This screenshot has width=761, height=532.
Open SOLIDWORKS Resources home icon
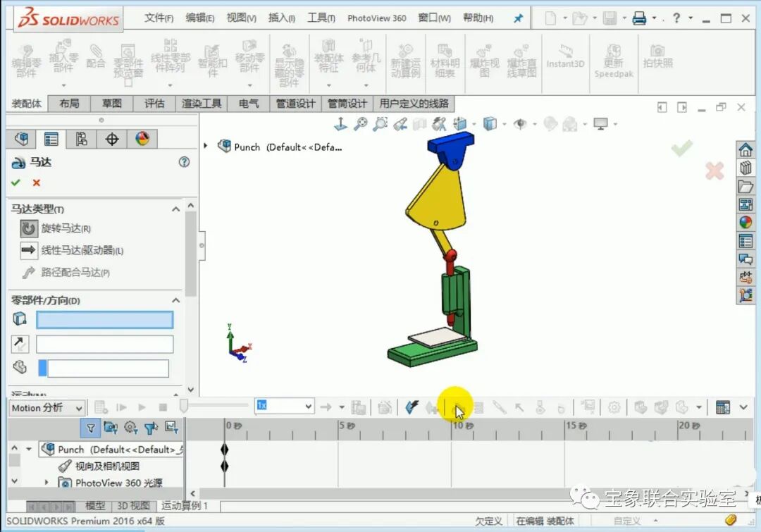pyautogui.click(x=745, y=149)
